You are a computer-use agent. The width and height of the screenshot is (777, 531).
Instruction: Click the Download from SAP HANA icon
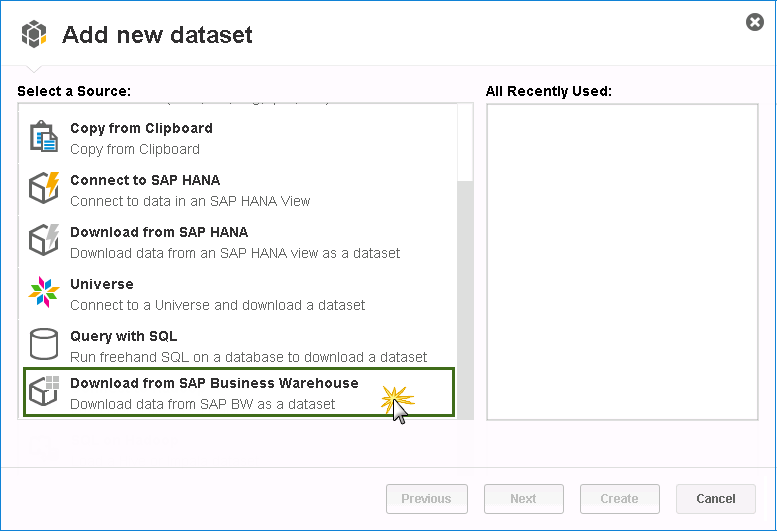44,240
